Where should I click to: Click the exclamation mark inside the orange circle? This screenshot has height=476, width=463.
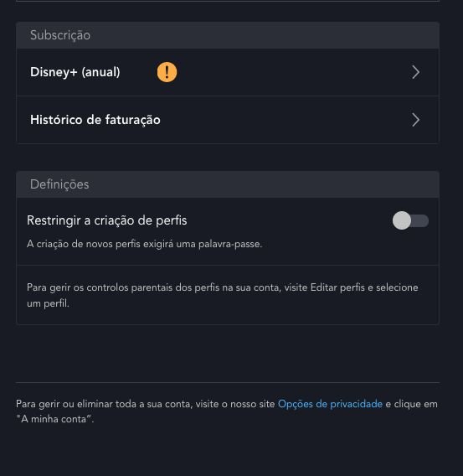point(167,72)
